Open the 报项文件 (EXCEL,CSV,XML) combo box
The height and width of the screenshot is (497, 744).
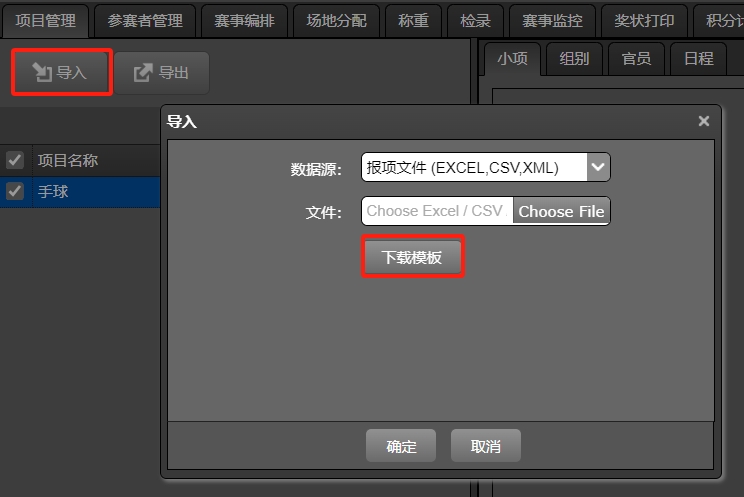(x=485, y=167)
